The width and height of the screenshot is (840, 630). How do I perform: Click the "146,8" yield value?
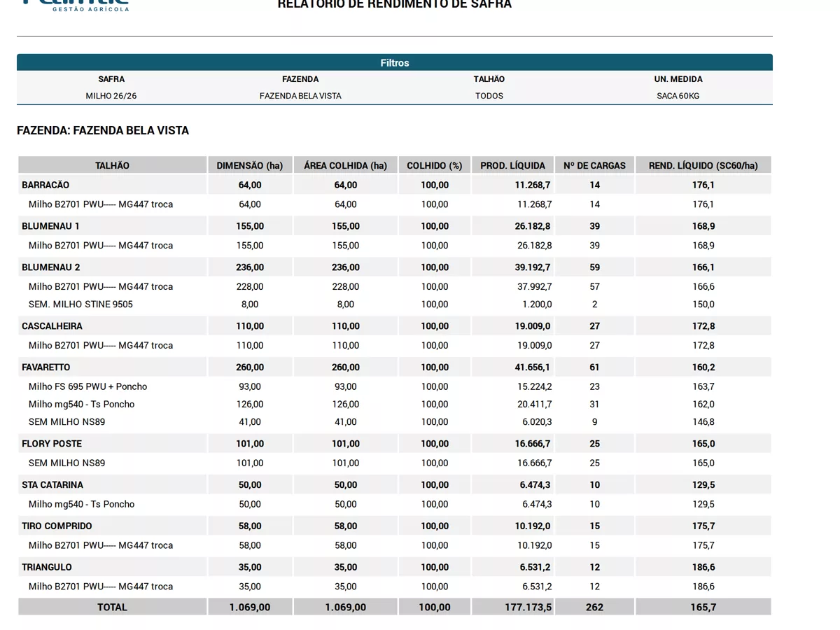pyautogui.click(x=703, y=422)
